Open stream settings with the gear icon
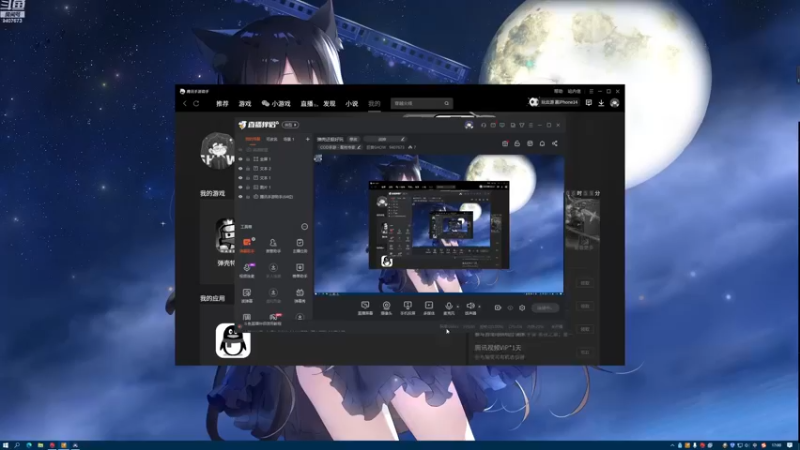 (522, 308)
